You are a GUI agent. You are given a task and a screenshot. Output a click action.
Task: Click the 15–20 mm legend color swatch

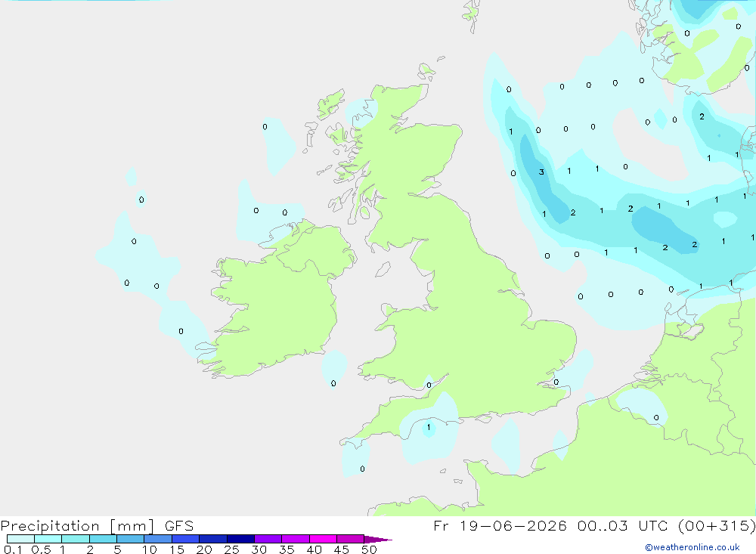186,539
